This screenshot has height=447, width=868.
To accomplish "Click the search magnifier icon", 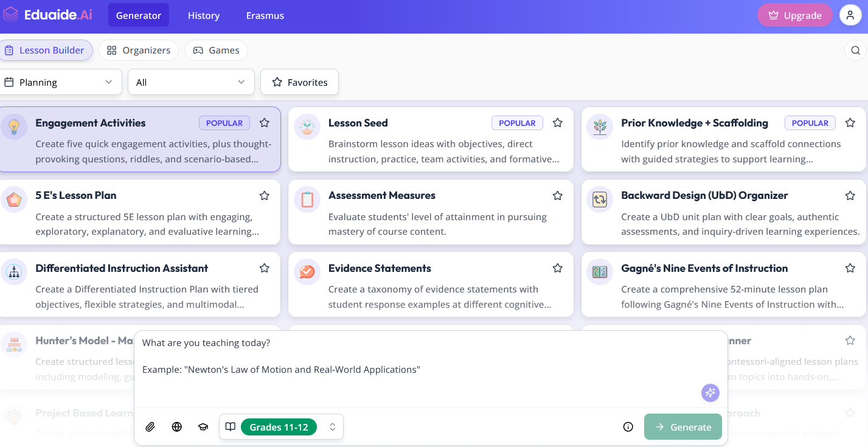I will pos(855,50).
